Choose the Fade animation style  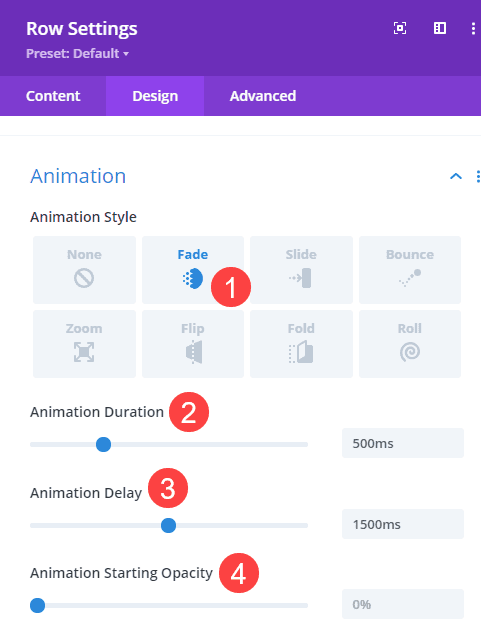tap(193, 270)
